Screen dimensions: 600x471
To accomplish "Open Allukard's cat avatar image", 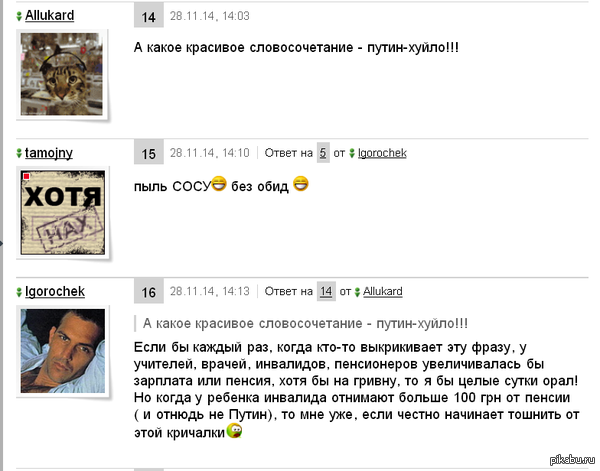I will (62, 74).
